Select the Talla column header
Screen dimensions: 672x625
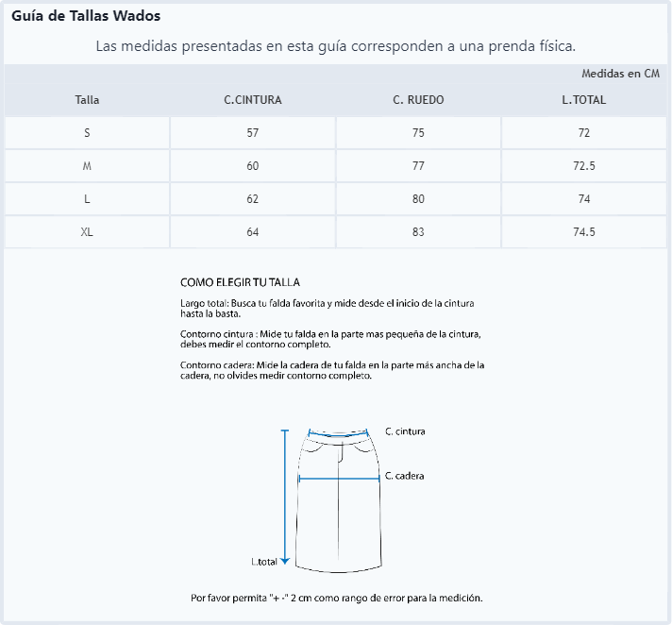pyautogui.click(x=87, y=100)
